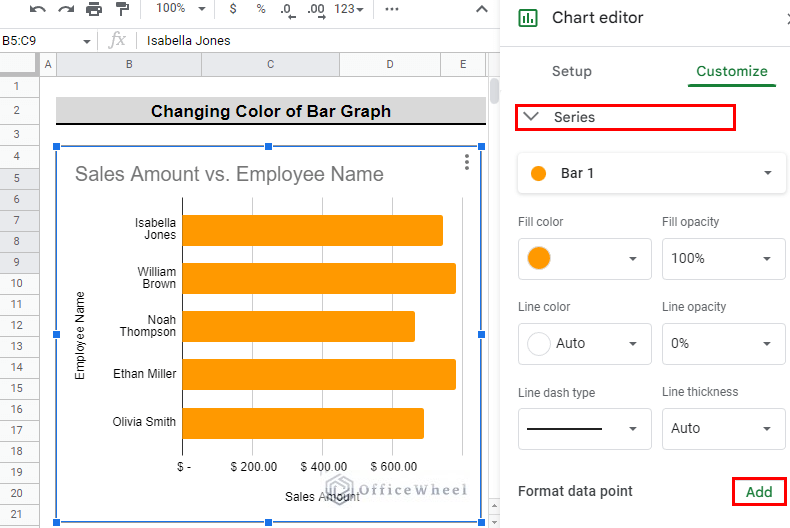Click the Changing Color of Bar Graph title cell

coord(271,110)
